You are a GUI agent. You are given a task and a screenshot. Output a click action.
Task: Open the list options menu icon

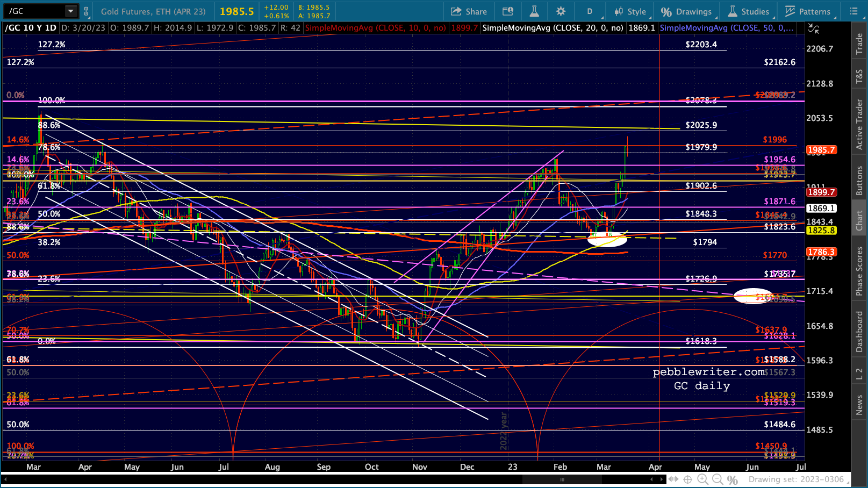click(x=853, y=11)
